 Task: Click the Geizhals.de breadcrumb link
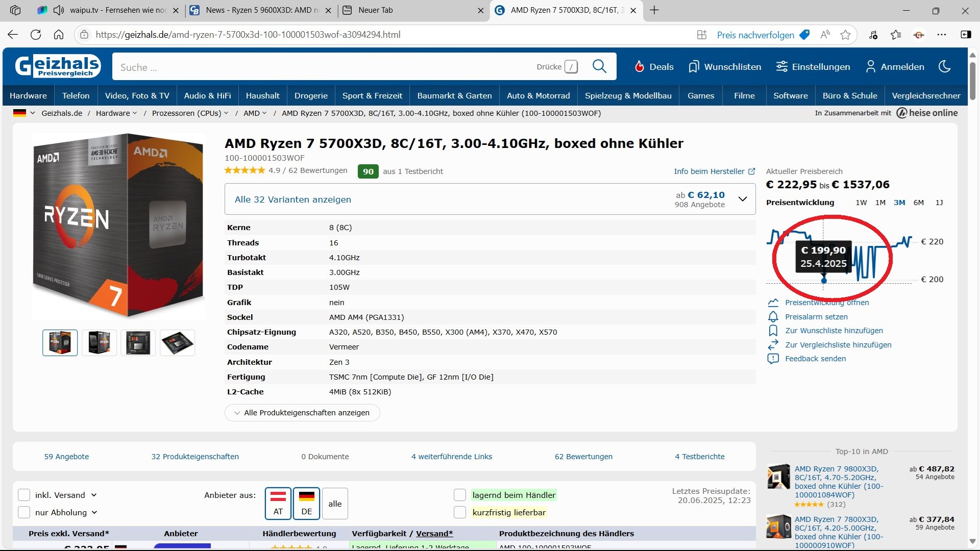[x=62, y=113]
